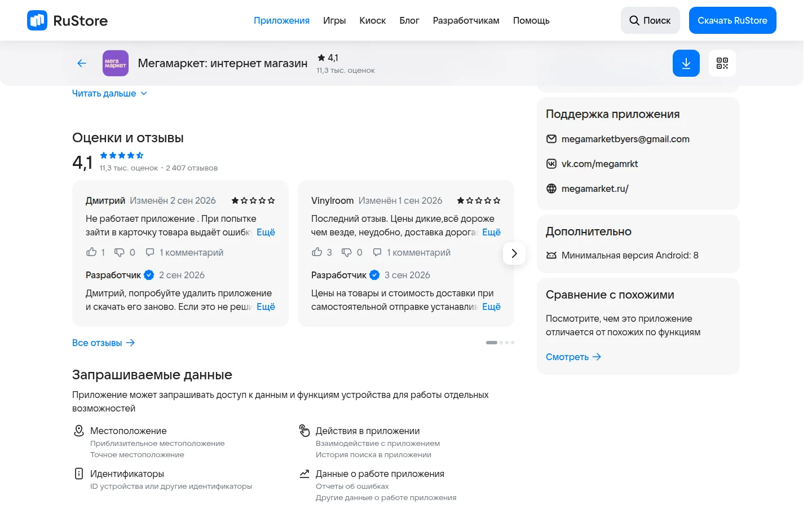The height and width of the screenshot is (508, 812).
Task: Click the verified badge in Дмитрий's reply
Action: pos(149,275)
